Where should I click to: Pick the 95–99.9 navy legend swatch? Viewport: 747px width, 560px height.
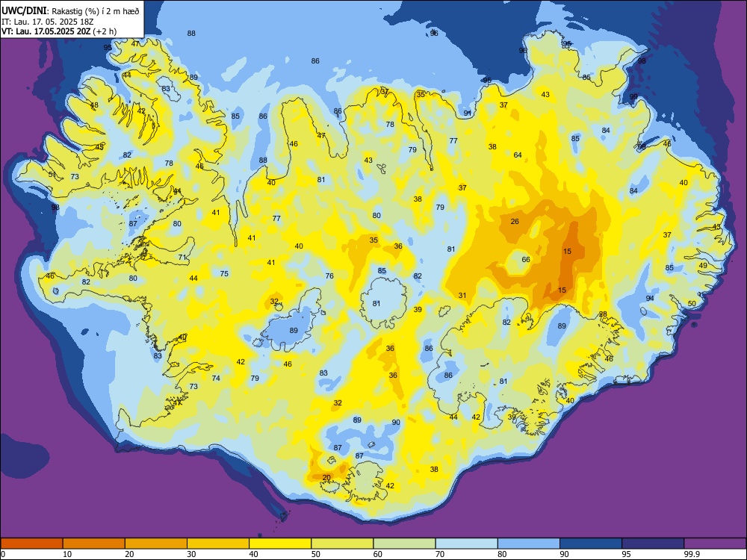[653, 544]
